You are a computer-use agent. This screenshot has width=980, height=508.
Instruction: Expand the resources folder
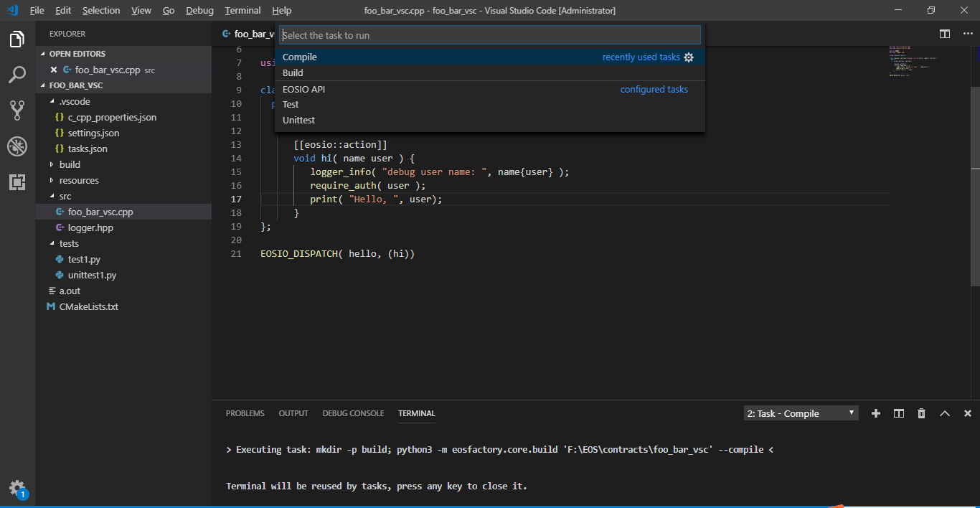tap(52, 180)
